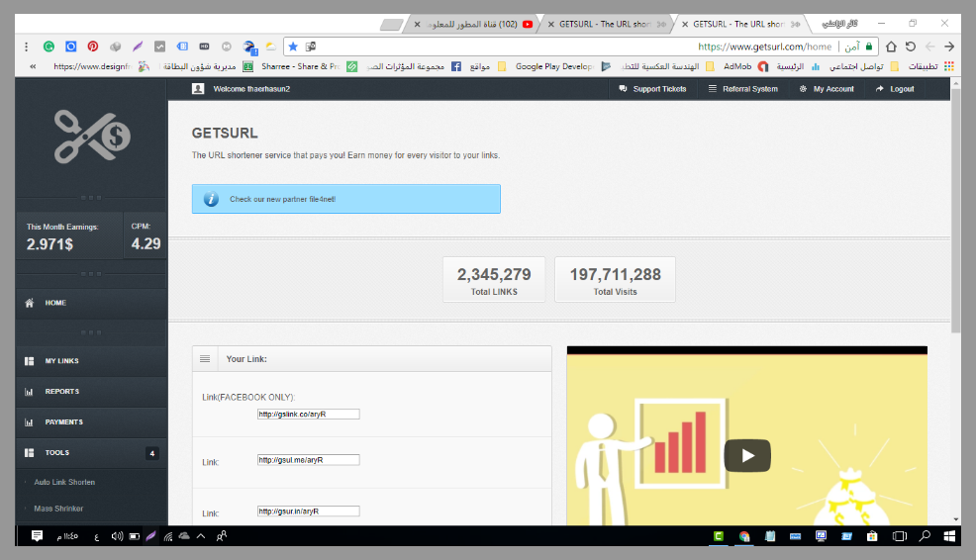Open Windows Start button
The image size is (976, 560).
pyautogui.click(x=949, y=536)
